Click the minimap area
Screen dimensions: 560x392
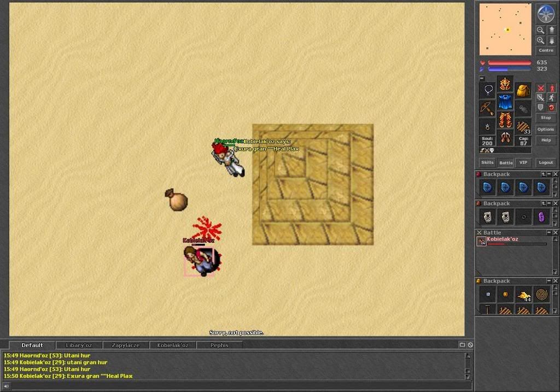click(x=505, y=30)
